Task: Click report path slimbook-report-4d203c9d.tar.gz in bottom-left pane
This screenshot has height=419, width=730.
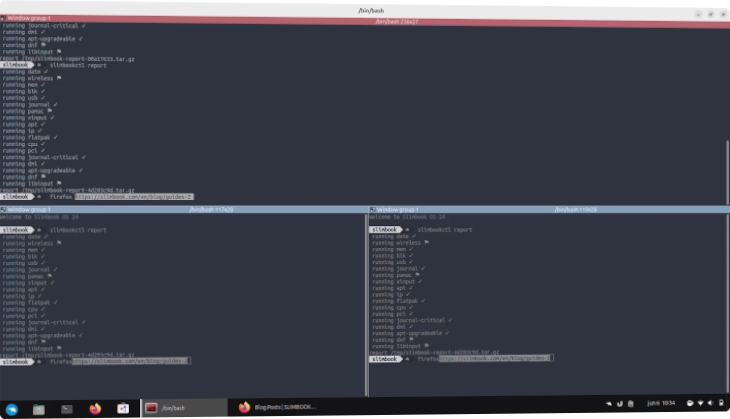Action: pos(78,355)
